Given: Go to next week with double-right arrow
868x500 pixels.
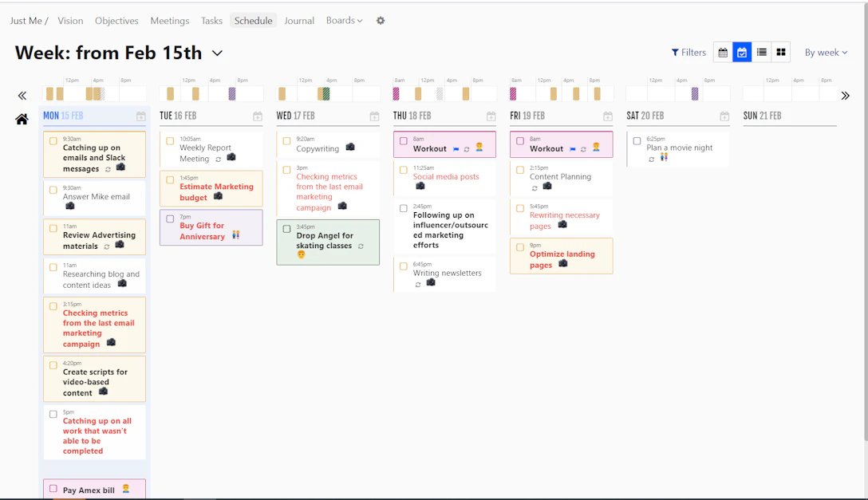Looking at the screenshot, I should pyautogui.click(x=845, y=96).
